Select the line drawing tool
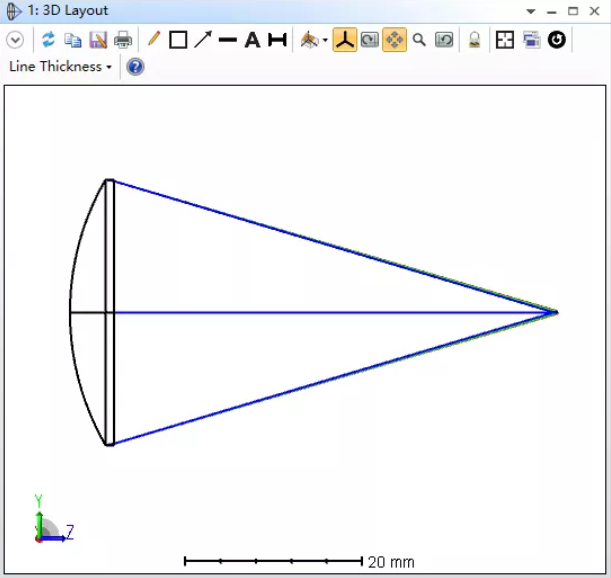This screenshot has height=578, width=611. click(x=228, y=40)
